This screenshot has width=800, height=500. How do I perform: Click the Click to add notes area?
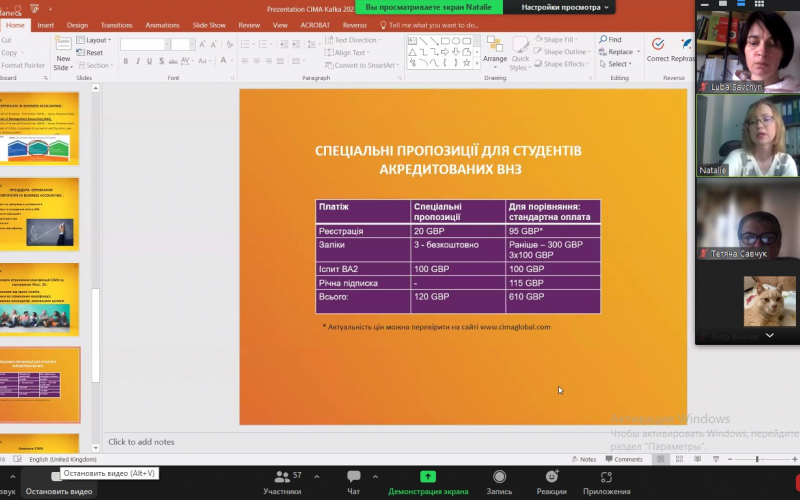pyautogui.click(x=141, y=442)
